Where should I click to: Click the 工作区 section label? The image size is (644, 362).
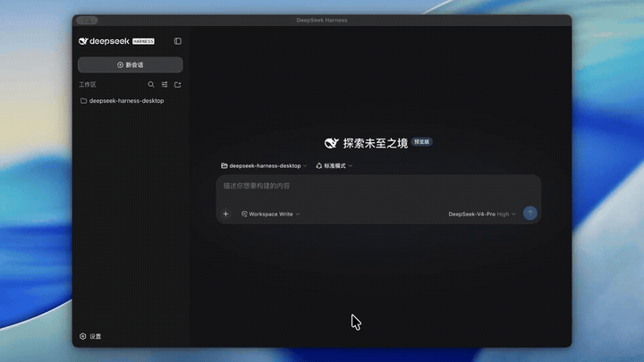coord(88,85)
